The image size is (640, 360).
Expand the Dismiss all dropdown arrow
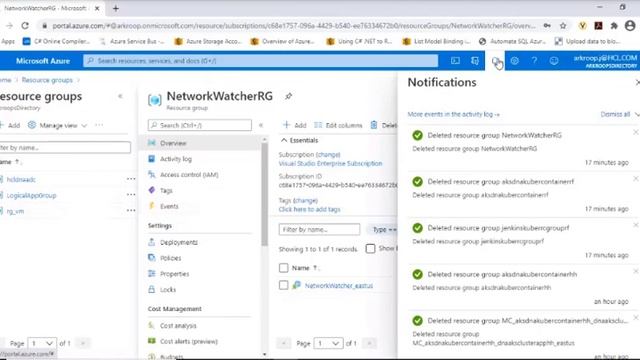point(637,114)
